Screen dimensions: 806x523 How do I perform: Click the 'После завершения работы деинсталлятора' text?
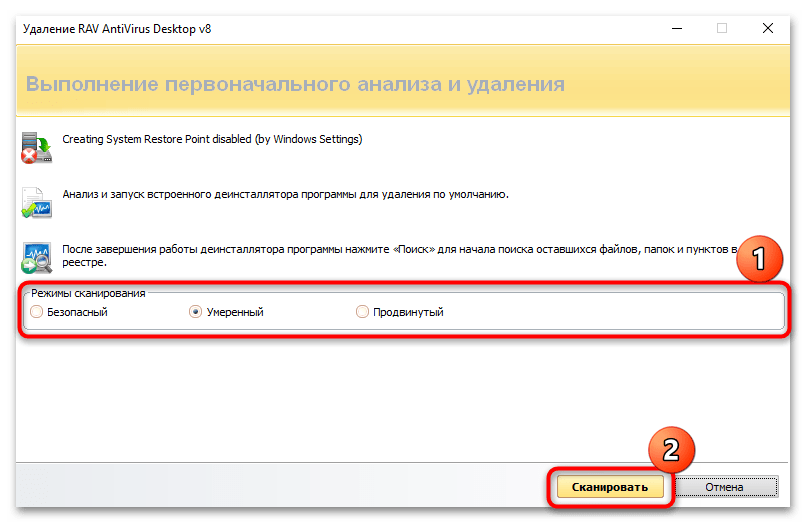point(400,256)
